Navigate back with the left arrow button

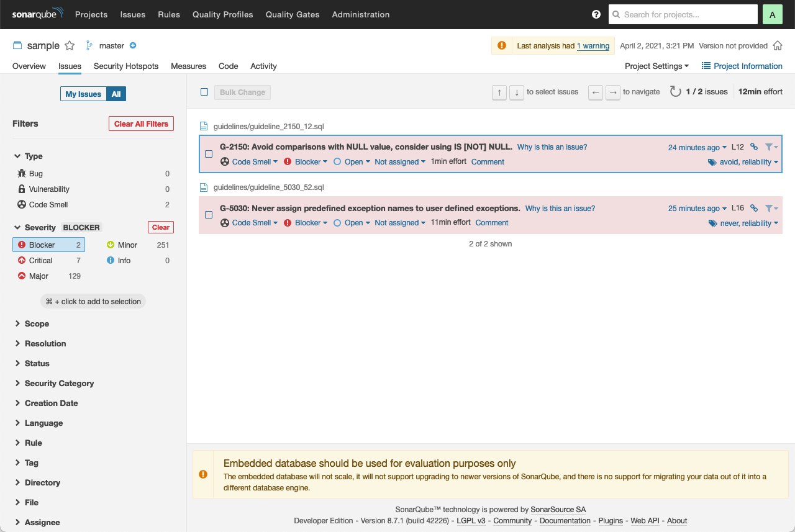point(595,92)
